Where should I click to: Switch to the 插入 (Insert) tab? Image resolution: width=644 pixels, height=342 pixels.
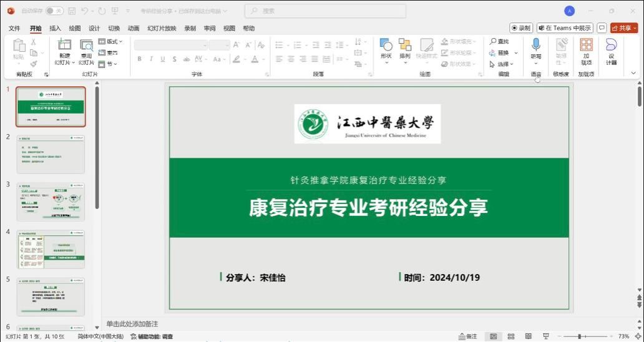click(55, 28)
